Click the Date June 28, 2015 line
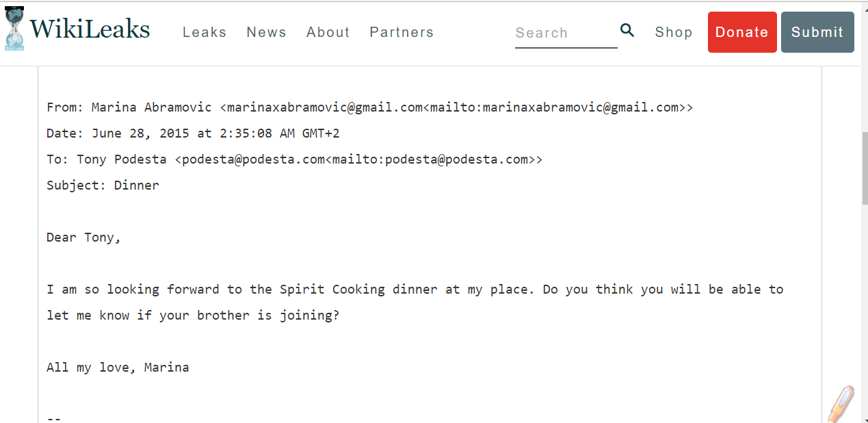Viewport: 868px width, 423px height. (x=193, y=133)
